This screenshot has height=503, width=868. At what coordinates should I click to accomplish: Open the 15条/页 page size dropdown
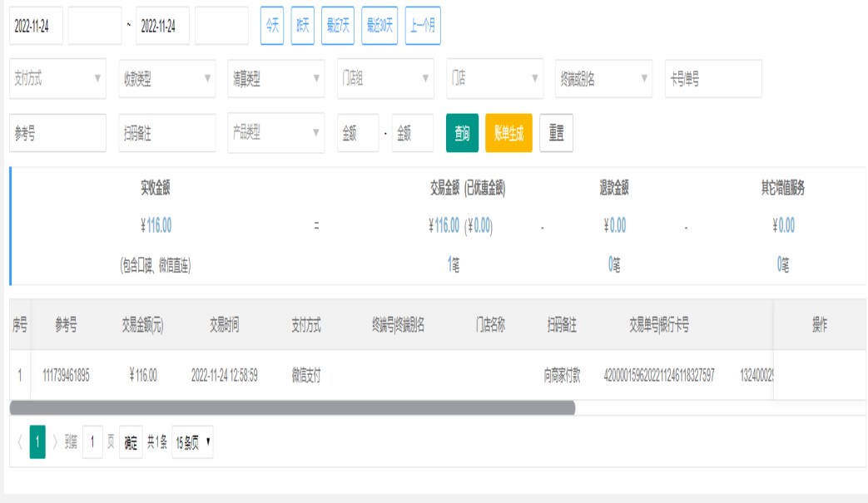tap(192, 442)
